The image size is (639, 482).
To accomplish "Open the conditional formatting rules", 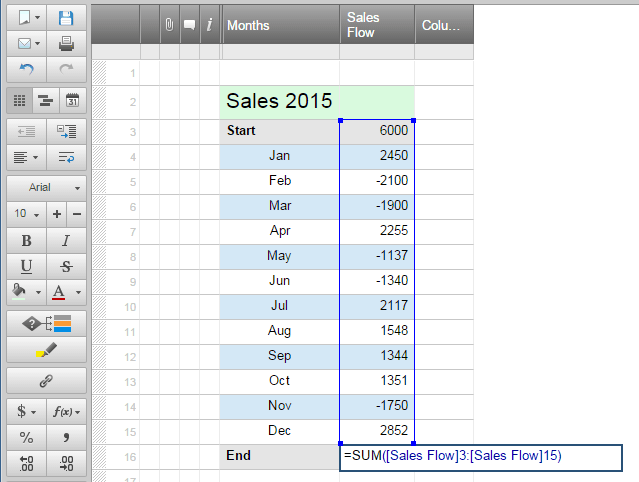I will pyautogui.click(x=45, y=323).
